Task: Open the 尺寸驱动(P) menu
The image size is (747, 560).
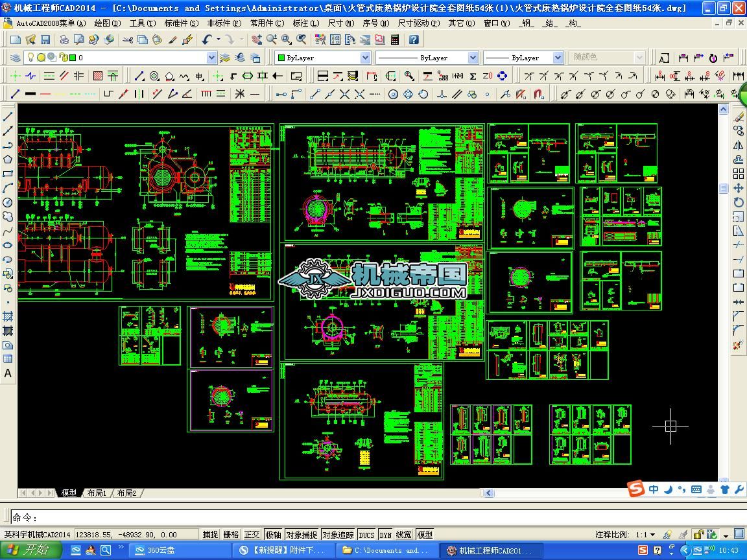Action: pyautogui.click(x=419, y=23)
